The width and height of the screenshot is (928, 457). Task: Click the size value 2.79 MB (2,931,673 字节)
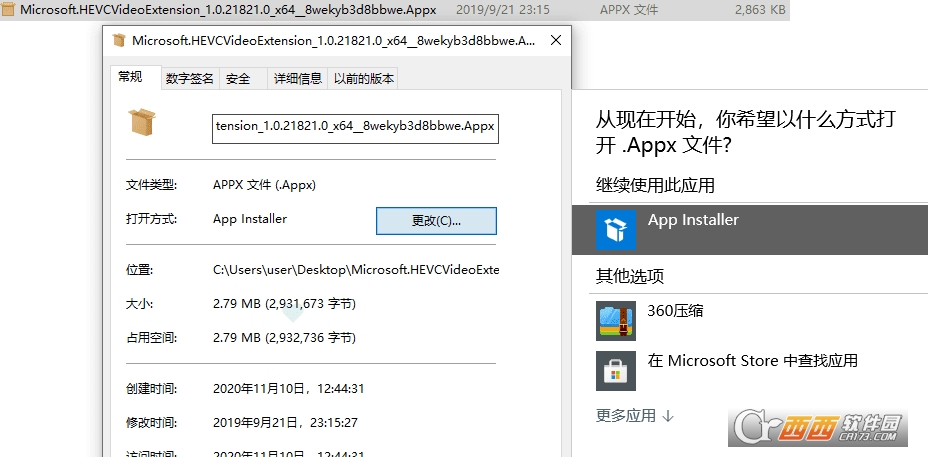(x=284, y=304)
